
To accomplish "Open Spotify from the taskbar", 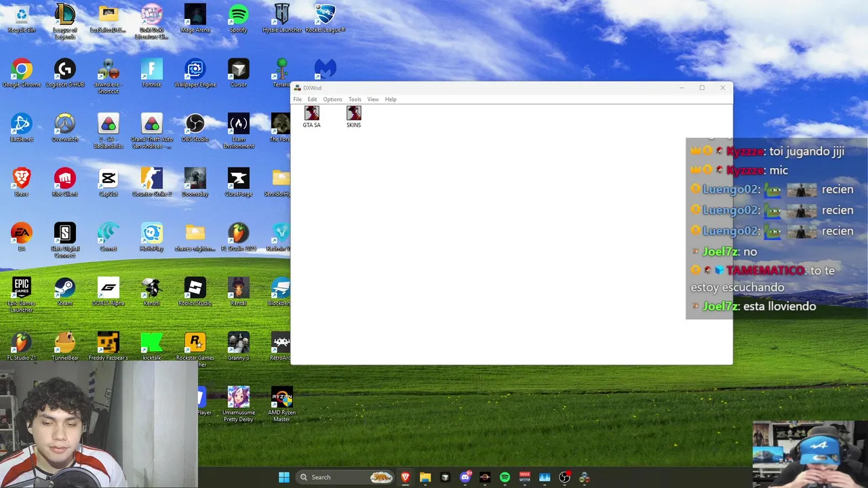I will (x=505, y=477).
